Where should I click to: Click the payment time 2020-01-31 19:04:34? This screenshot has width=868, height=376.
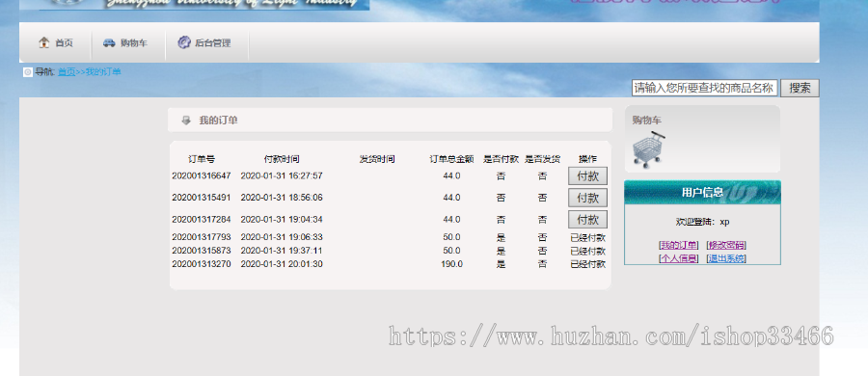(282, 219)
